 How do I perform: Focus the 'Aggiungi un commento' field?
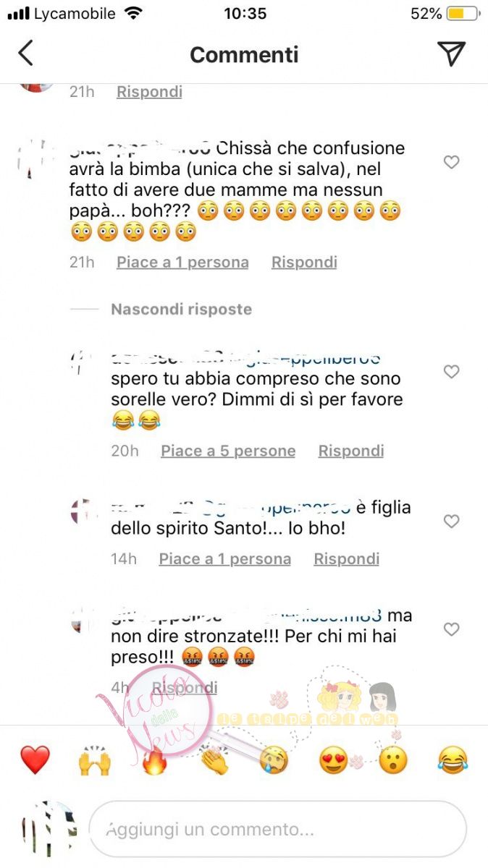coord(277,829)
